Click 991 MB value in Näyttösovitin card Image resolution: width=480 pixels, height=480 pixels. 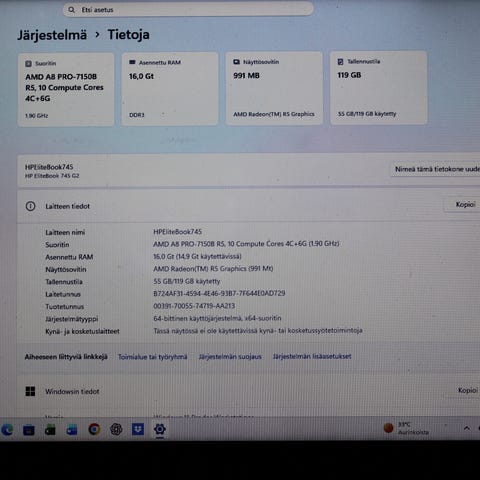tap(246, 76)
